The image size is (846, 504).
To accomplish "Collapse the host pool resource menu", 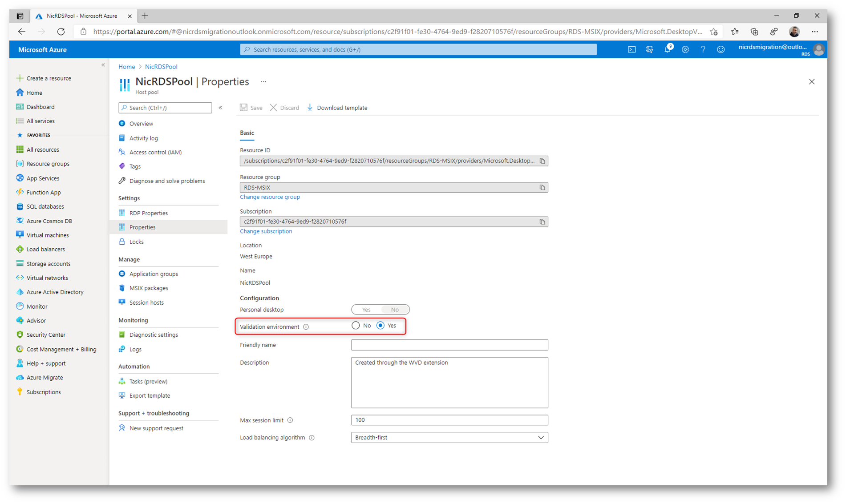I will (221, 108).
